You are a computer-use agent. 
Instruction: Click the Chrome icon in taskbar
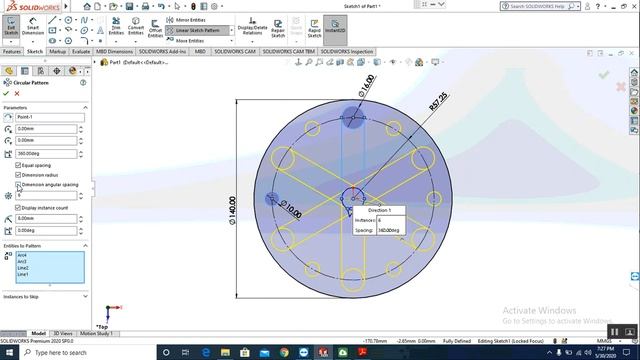[x=284, y=352]
